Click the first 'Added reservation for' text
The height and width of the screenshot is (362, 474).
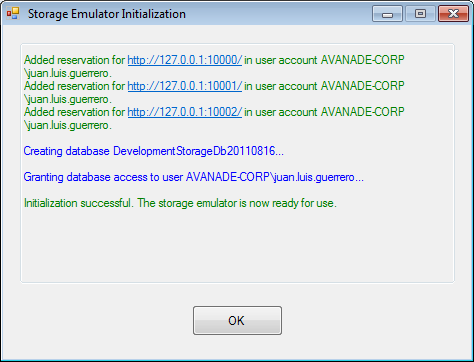point(75,60)
